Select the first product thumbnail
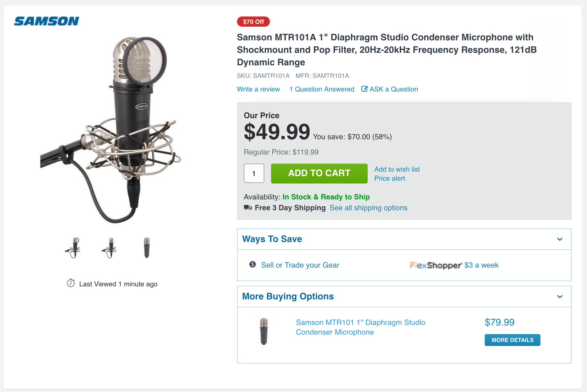This screenshot has height=392, width=587. coord(74,248)
